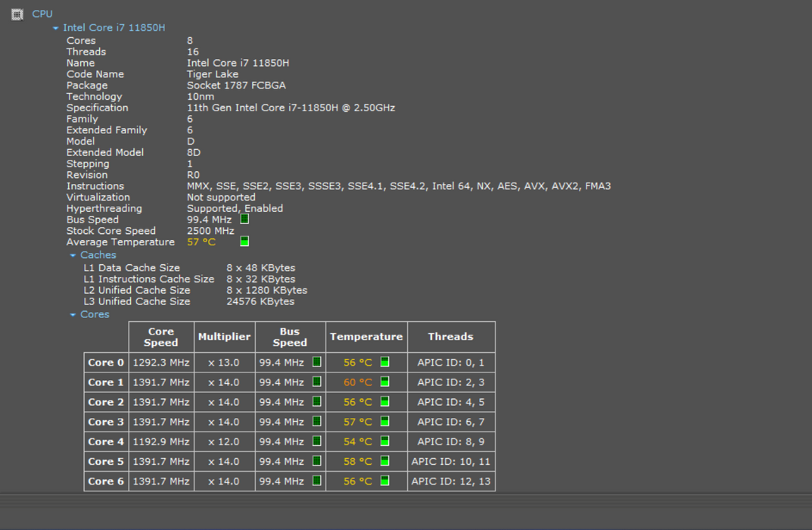Select the Extended Model value 8D

(x=194, y=152)
